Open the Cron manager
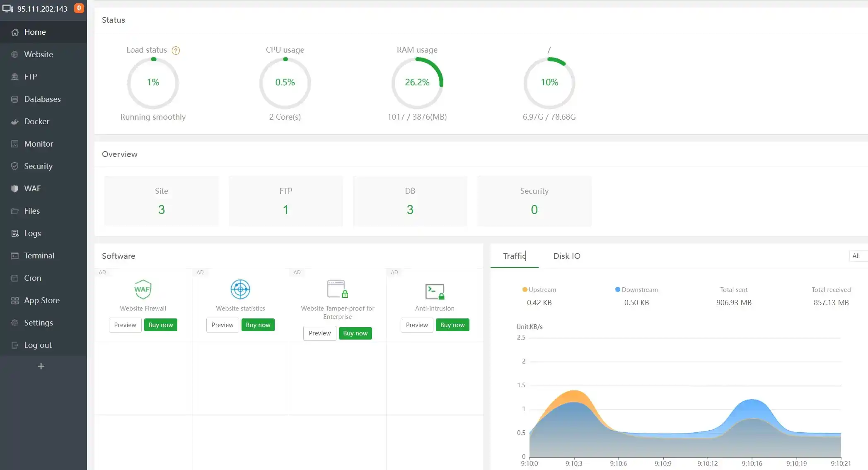868x470 pixels. [32, 277]
